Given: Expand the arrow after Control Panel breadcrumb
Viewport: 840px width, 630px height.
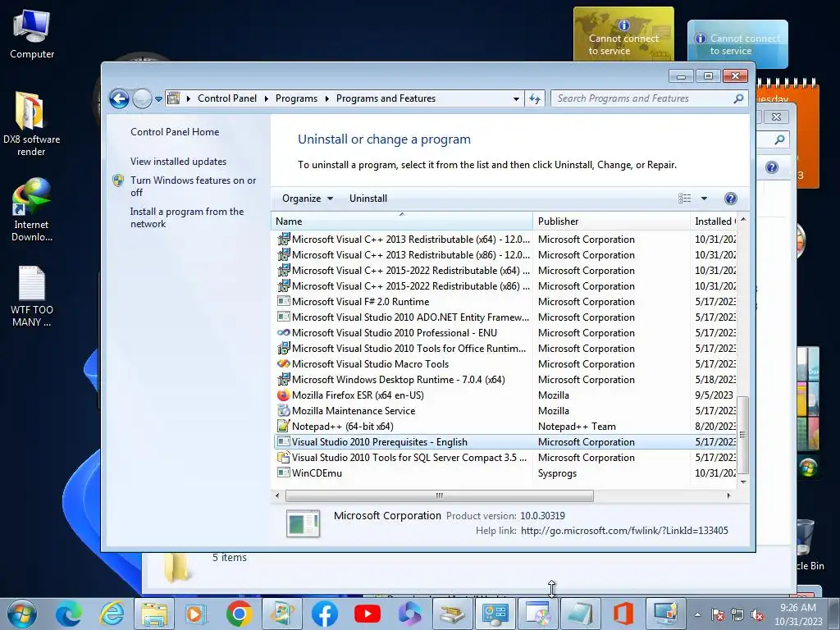Looking at the screenshot, I should pyautogui.click(x=267, y=98).
